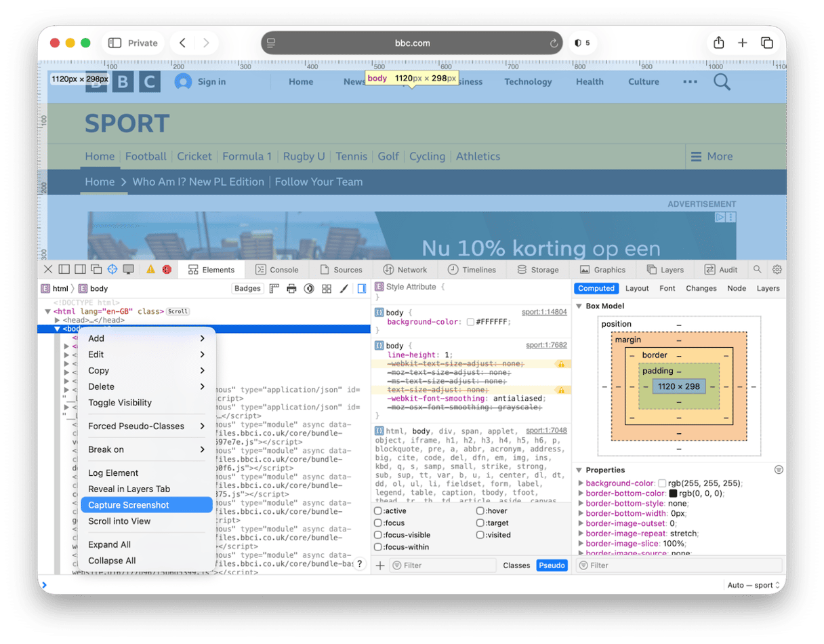
Task: Toggle the Classes button in styles bar
Action: pyautogui.click(x=516, y=565)
